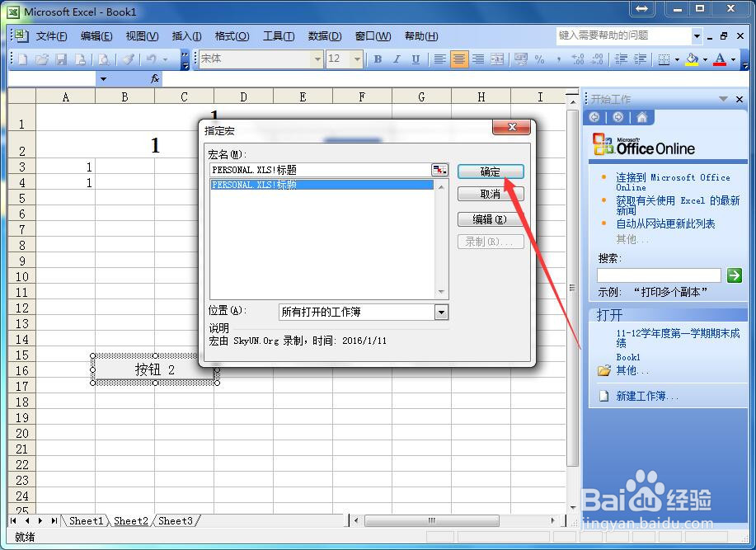756x550 pixels.
Task: Align text right
Action: pyautogui.click(x=478, y=59)
